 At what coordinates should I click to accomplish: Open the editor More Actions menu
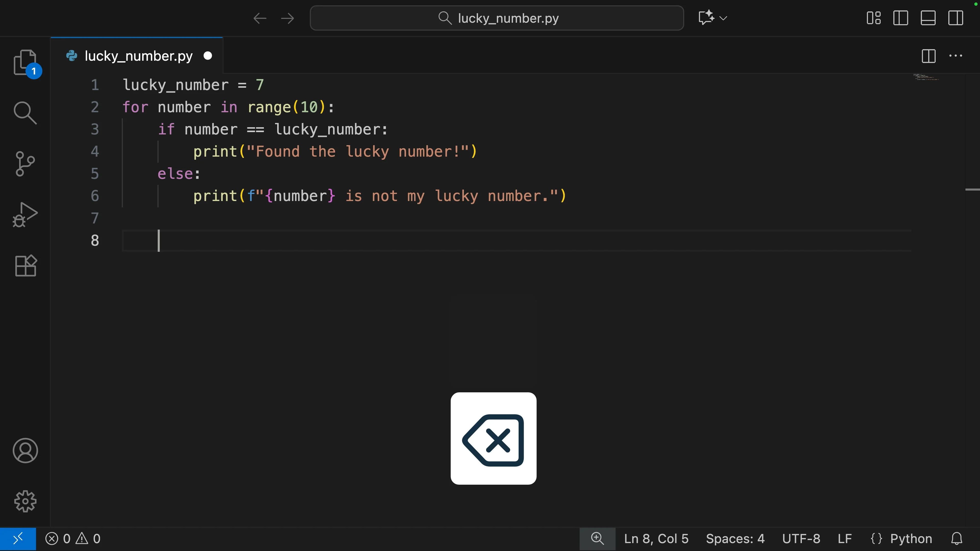click(955, 56)
